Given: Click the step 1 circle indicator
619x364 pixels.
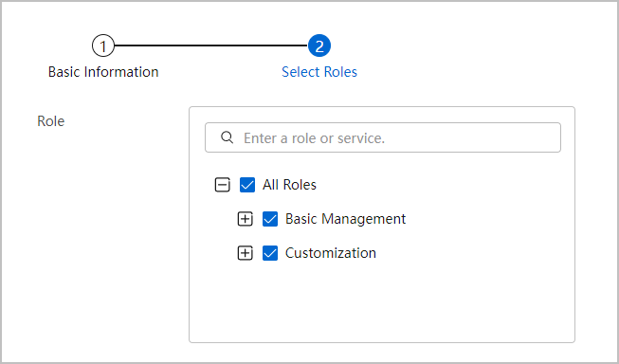Looking at the screenshot, I should point(103,45).
